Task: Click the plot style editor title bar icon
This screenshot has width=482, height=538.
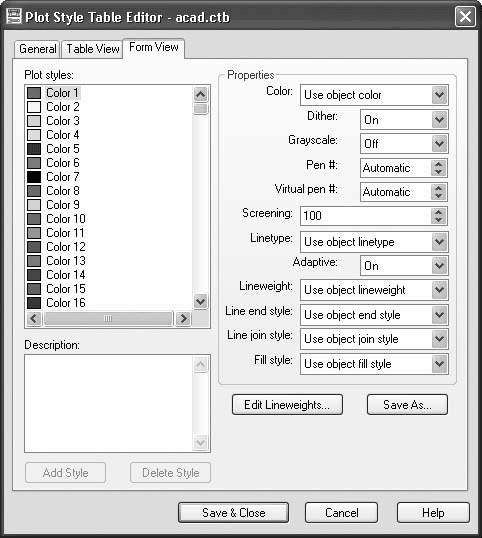Action: click(x=13, y=16)
